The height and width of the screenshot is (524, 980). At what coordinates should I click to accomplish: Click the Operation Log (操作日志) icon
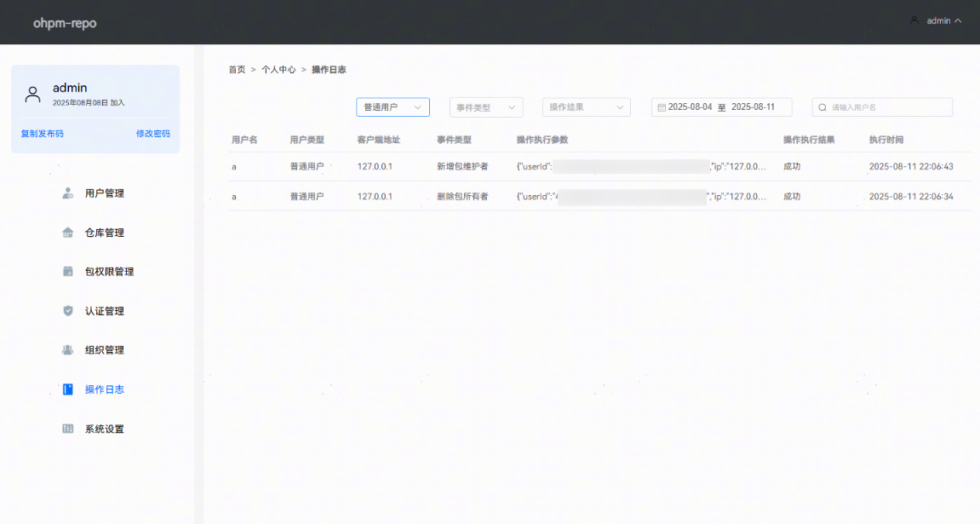click(68, 389)
